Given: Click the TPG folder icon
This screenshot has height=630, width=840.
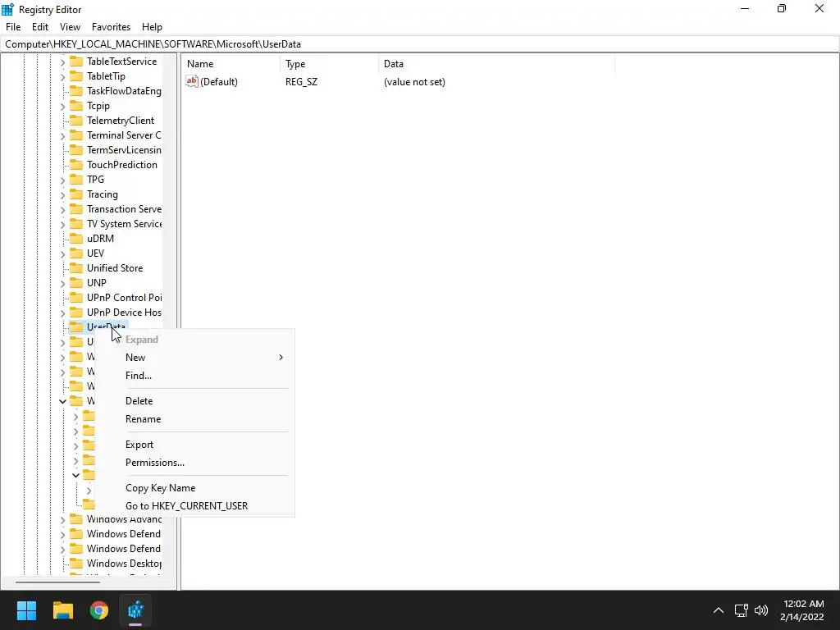Looking at the screenshot, I should [76, 180].
